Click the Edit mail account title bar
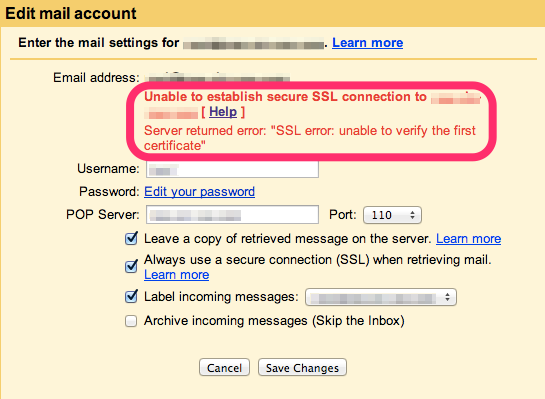The height and width of the screenshot is (399, 545). [272, 13]
